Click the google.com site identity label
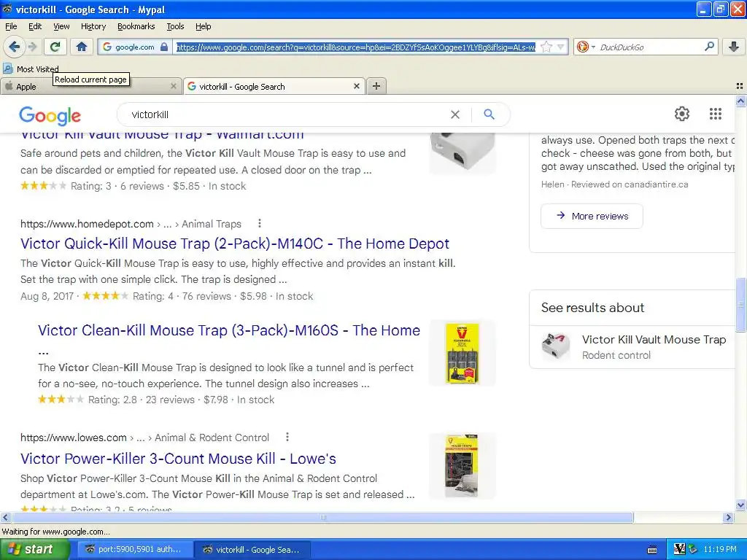Image resolution: width=747 pixels, height=560 pixels. tap(135, 47)
